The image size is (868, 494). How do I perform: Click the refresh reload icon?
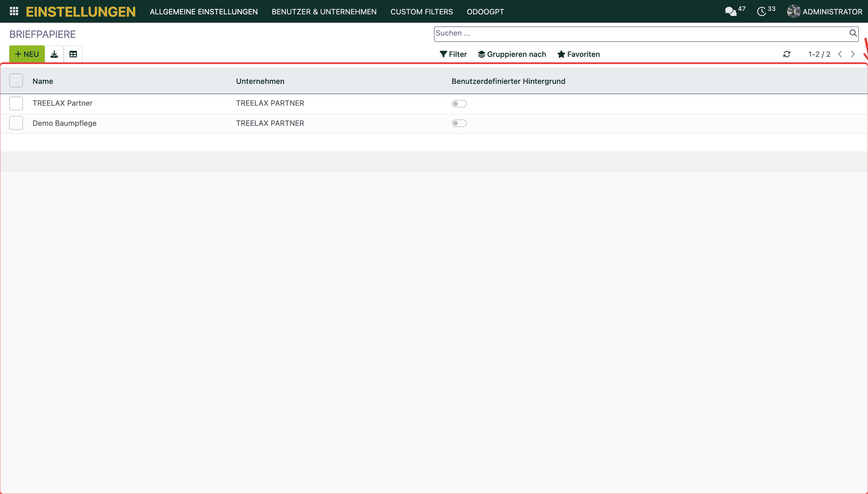coord(786,54)
